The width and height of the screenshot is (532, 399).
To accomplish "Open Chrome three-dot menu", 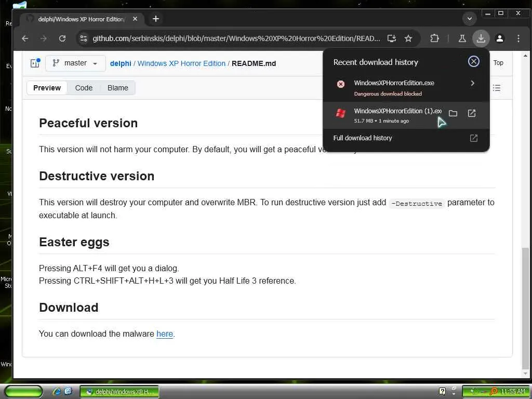I will [518, 38].
